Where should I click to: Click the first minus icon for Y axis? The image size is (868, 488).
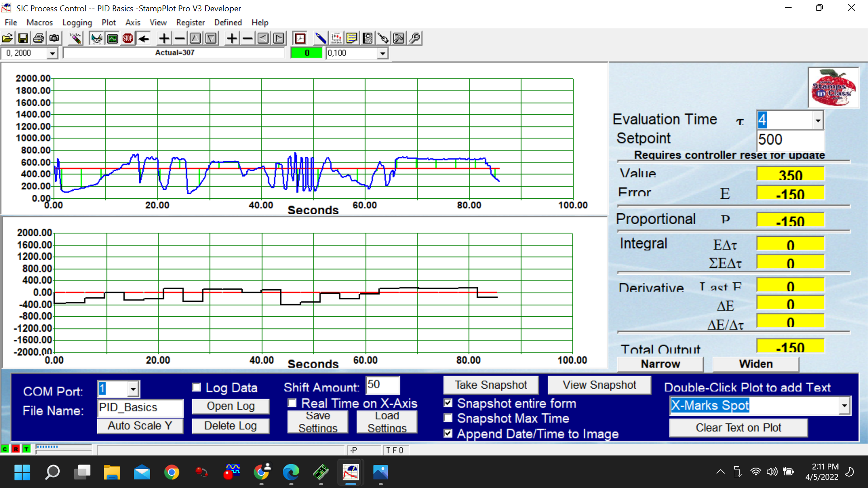(x=180, y=38)
